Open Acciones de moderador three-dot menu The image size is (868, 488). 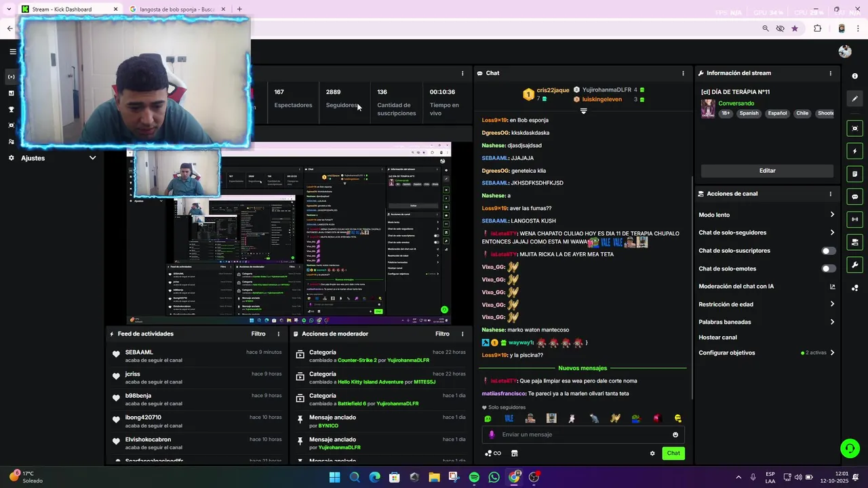[x=462, y=333]
